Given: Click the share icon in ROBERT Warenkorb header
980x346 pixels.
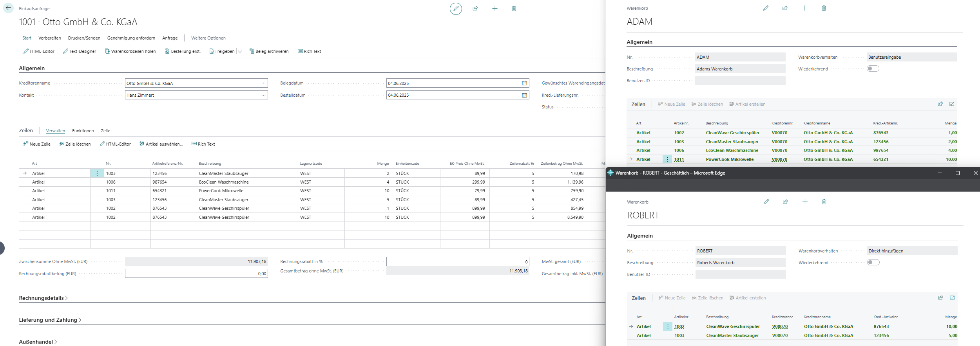Looking at the screenshot, I should [785, 202].
